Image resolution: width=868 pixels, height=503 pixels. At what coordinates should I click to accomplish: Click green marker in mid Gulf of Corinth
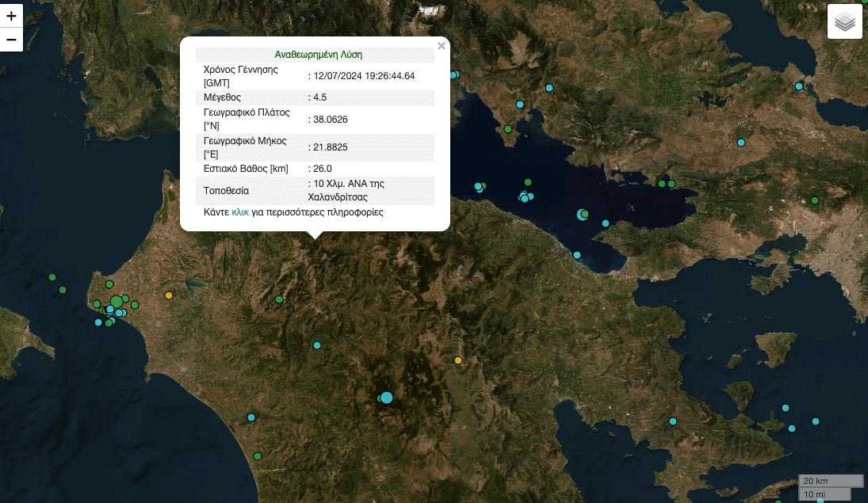pyautogui.click(x=528, y=182)
